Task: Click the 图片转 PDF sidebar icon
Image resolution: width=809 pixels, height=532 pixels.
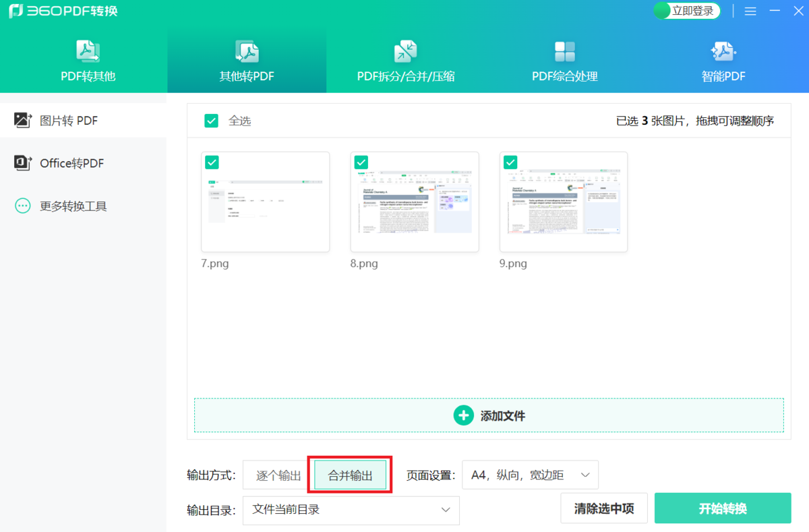Action: [23, 121]
